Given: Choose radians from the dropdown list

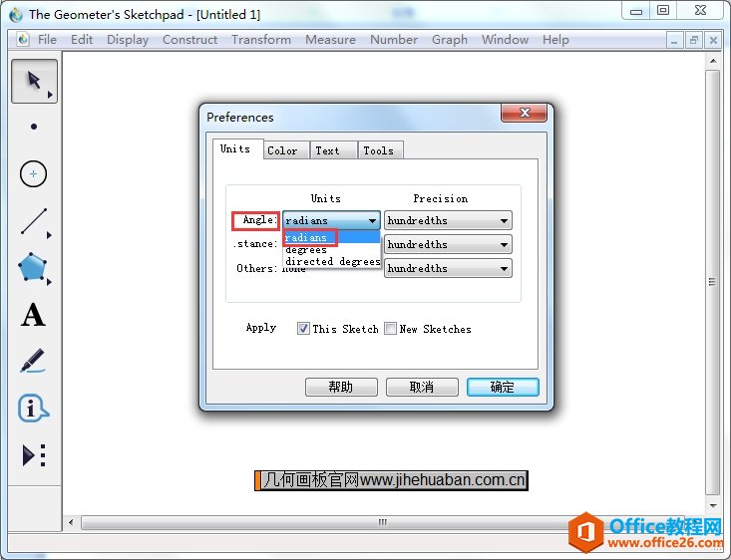Looking at the screenshot, I should coord(331,237).
